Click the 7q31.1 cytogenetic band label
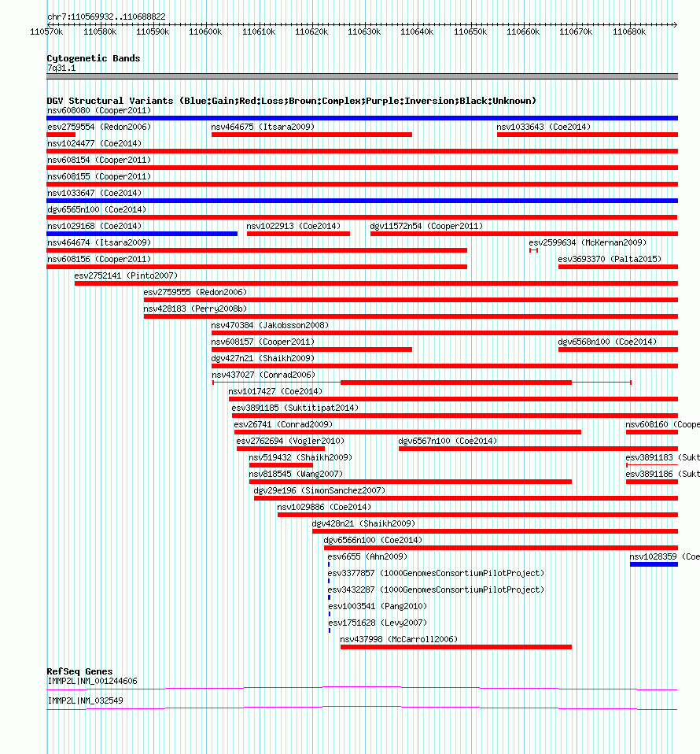This screenshot has height=754, width=700. [x=61, y=68]
